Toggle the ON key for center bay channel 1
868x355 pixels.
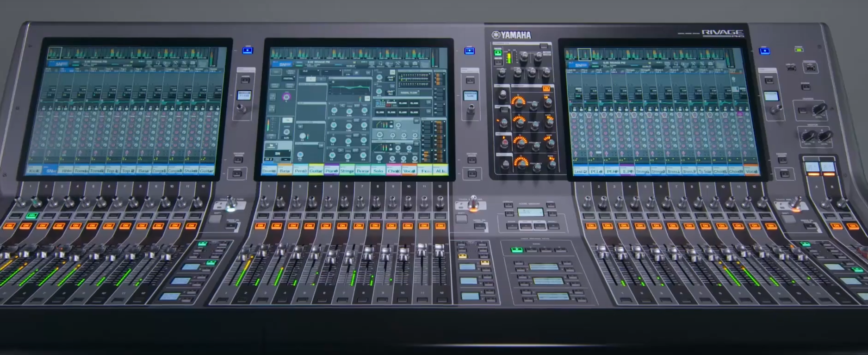pyautogui.click(x=260, y=226)
